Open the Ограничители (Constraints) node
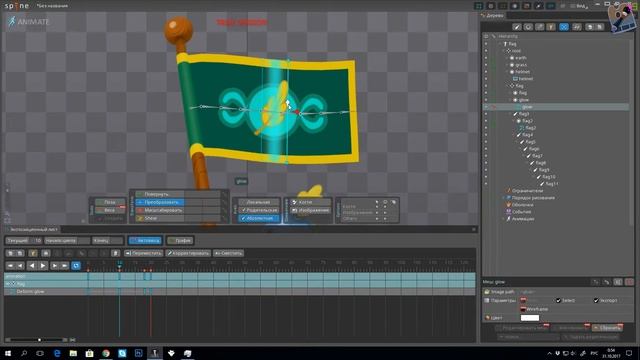The height and width of the screenshot is (360, 640). coord(527,191)
